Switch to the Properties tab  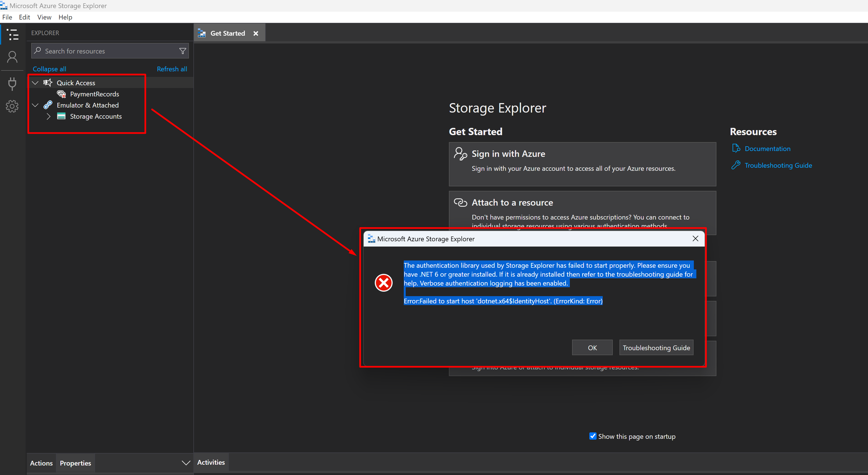click(76, 463)
